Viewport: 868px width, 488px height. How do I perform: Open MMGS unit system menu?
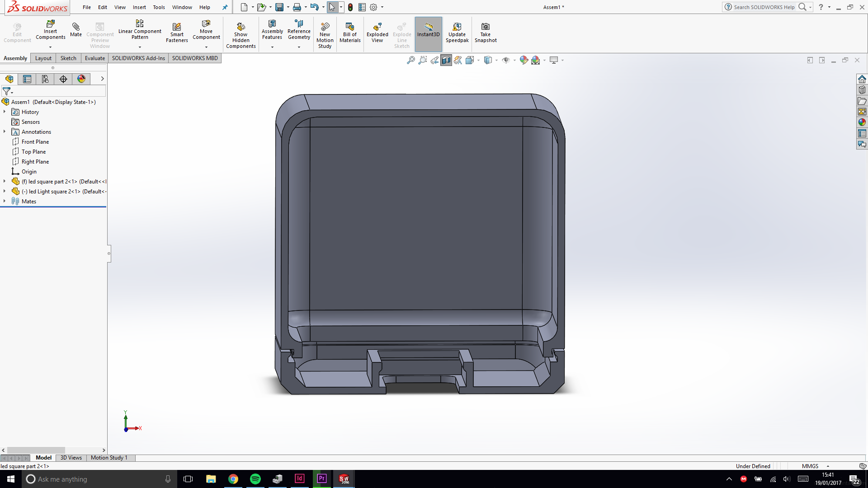[815, 466]
